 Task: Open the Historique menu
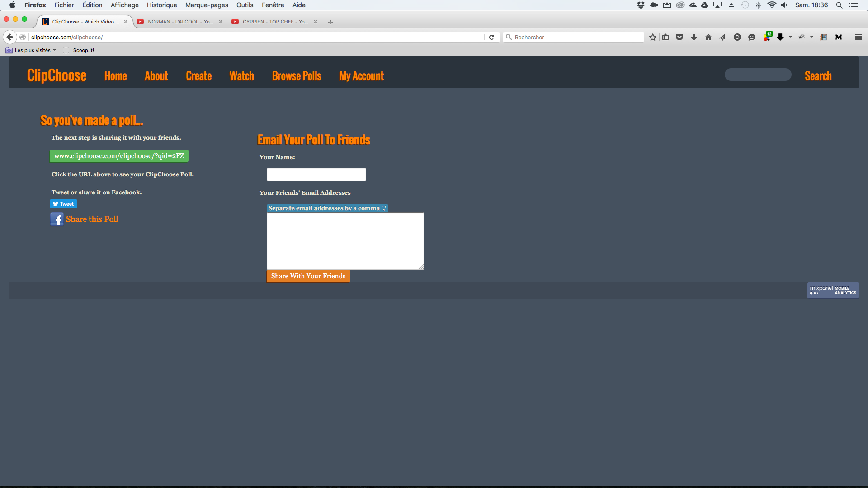click(x=161, y=5)
